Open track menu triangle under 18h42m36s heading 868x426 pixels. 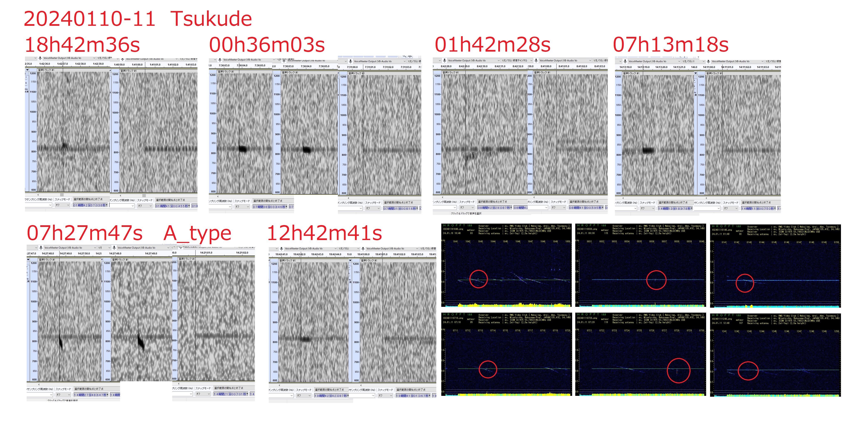27,70
